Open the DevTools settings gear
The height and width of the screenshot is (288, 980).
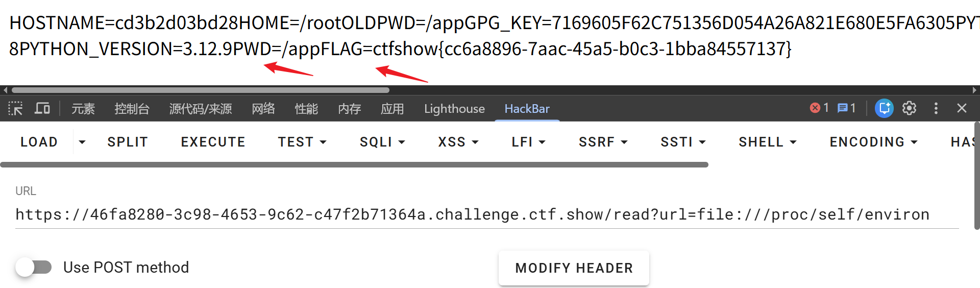click(909, 108)
